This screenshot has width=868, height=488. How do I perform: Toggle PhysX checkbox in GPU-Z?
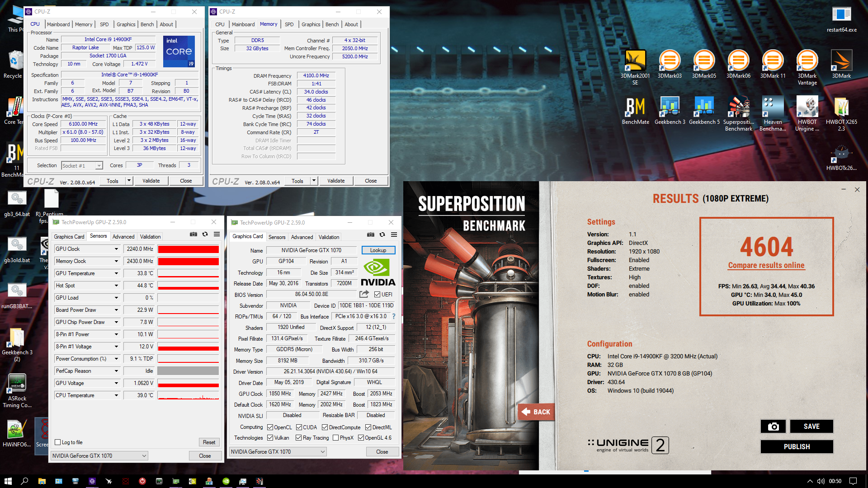point(335,438)
